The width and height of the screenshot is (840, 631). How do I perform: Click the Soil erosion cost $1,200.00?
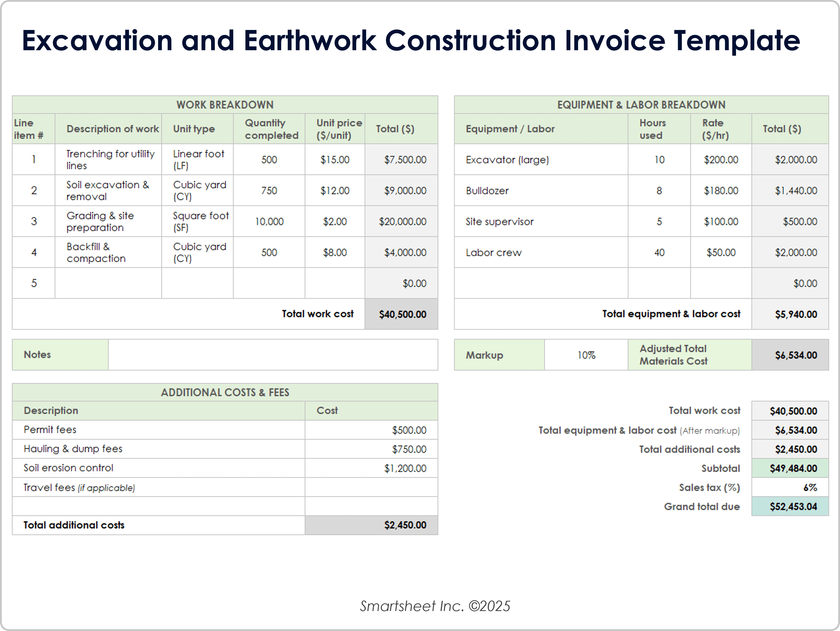[x=371, y=468]
